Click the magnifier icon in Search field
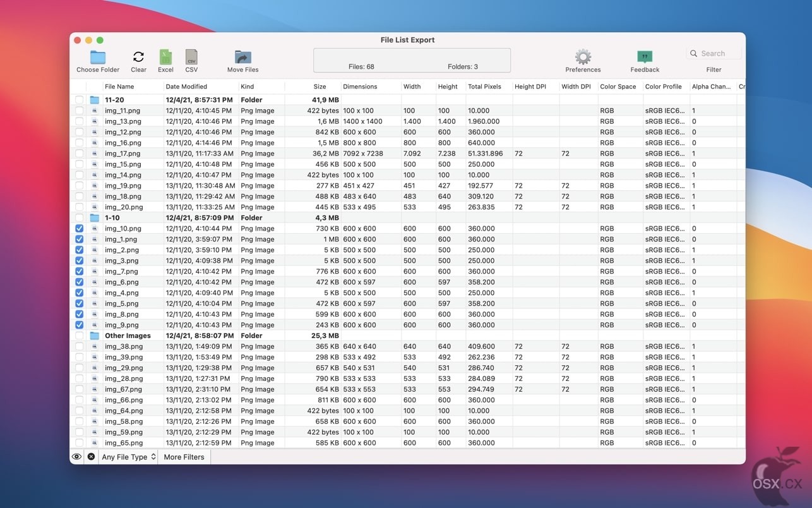This screenshot has height=508, width=812. (694, 54)
